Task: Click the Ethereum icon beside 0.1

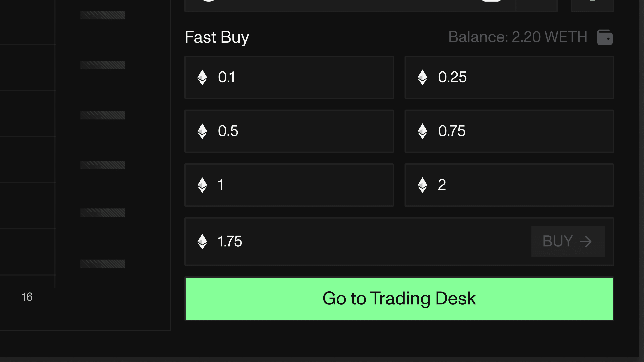Action: 202,77
